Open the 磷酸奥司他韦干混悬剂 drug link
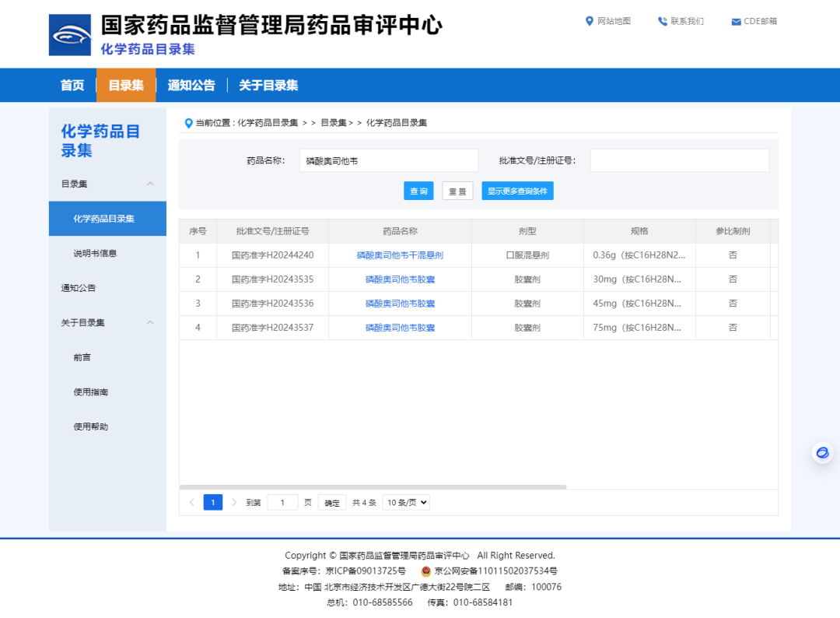 400,255
